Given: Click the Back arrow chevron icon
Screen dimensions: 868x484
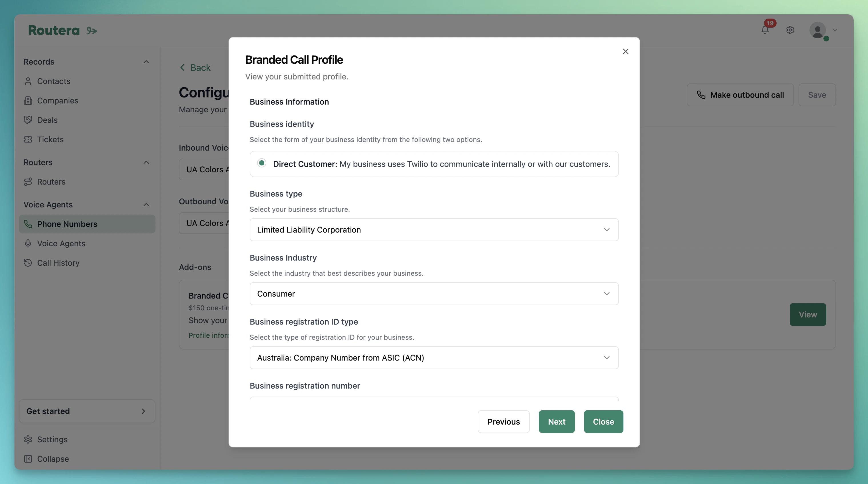Looking at the screenshot, I should tap(182, 67).
